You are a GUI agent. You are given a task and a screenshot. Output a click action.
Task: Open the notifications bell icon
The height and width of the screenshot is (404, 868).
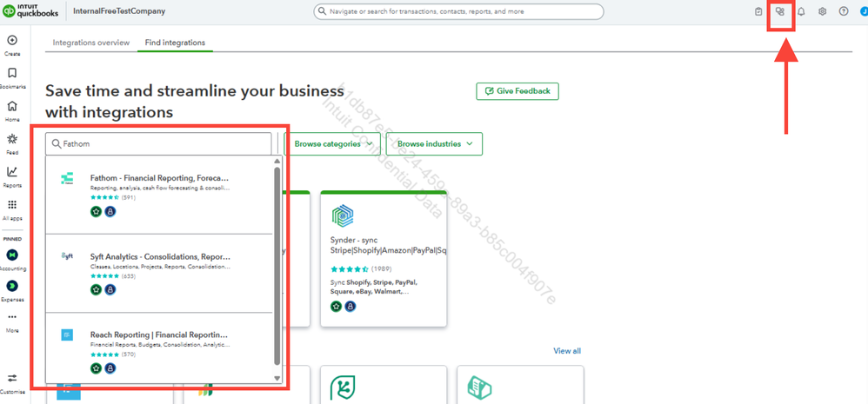801,11
